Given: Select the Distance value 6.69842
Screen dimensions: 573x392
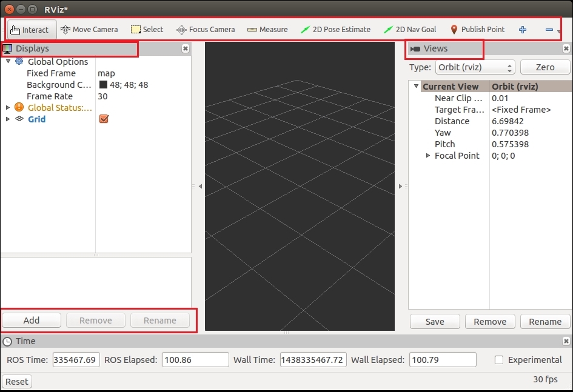Looking at the screenshot, I should pos(508,121).
